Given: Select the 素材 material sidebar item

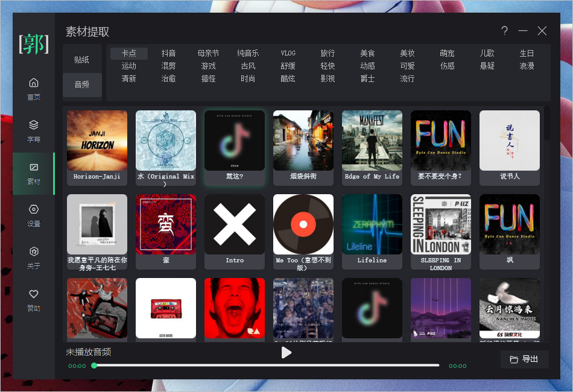Looking at the screenshot, I should click(34, 174).
